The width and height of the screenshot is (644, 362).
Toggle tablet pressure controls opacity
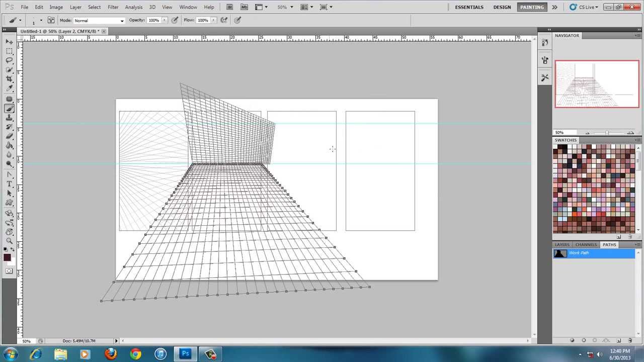(175, 20)
